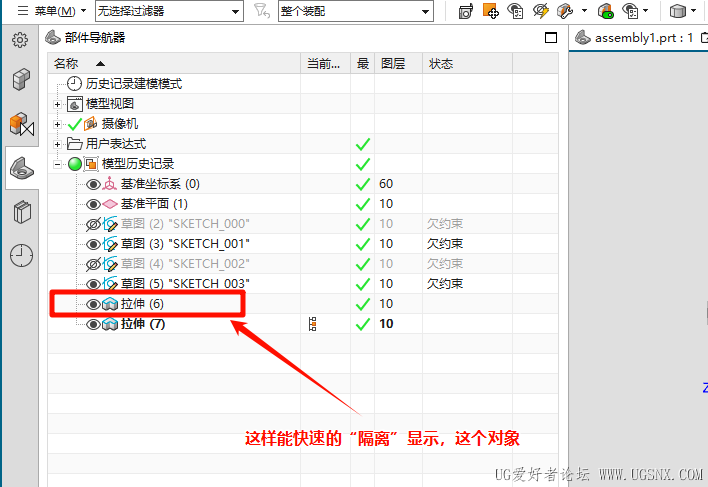Show hidden sketch SKETCH_002
708x487 pixels.
pos(93,264)
